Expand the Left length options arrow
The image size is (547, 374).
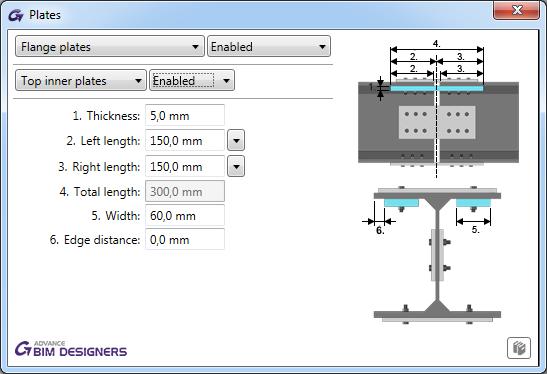236,141
